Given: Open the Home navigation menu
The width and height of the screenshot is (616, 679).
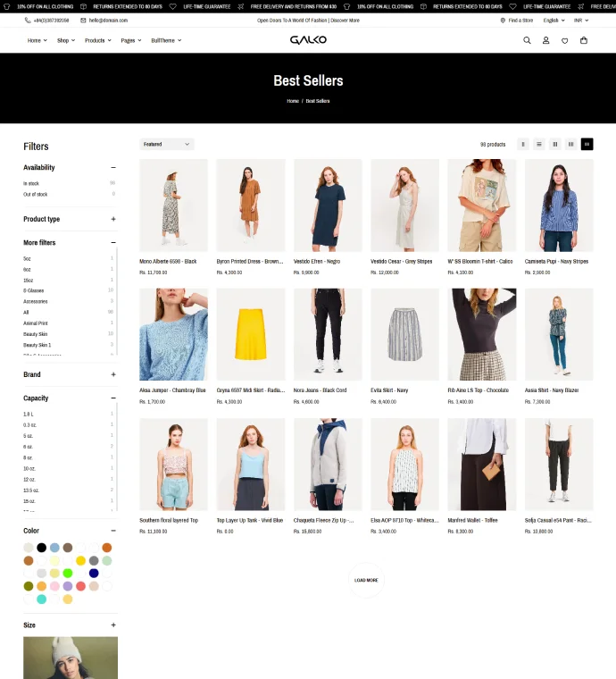Looking at the screenshot, I should pyautogui.click(x=37, y=40).
